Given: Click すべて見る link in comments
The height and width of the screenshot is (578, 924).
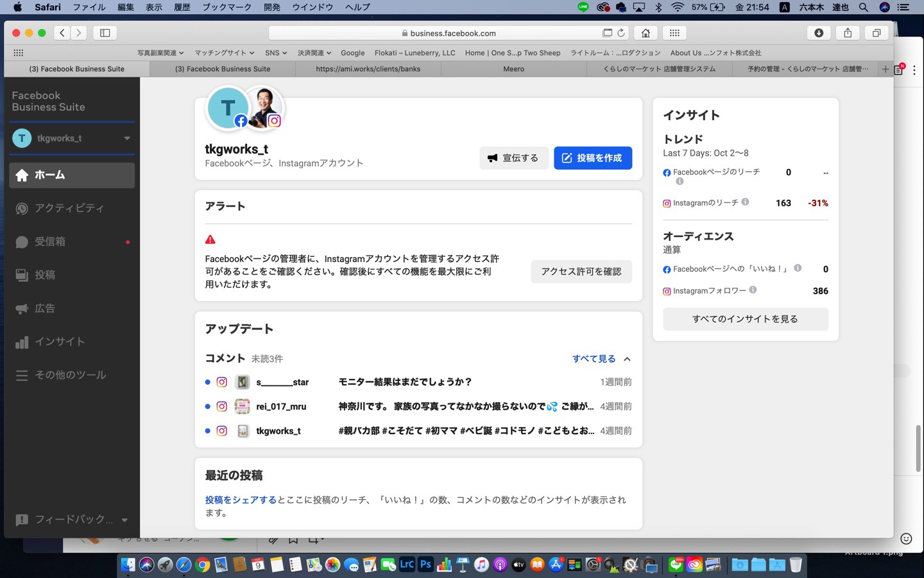Looking at the screenshot, I should click(x=594, y=359).
